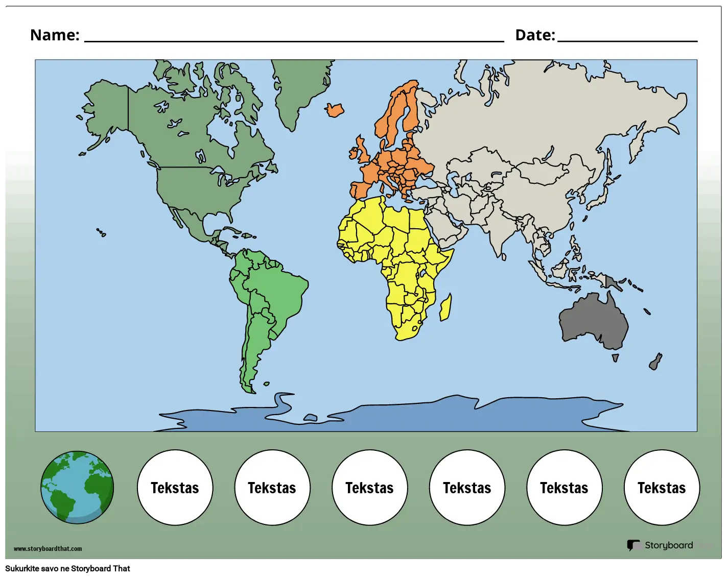This screenshot has height=578, width=728.
Task: Click the dark gray Australia shape
Action: 593,319
